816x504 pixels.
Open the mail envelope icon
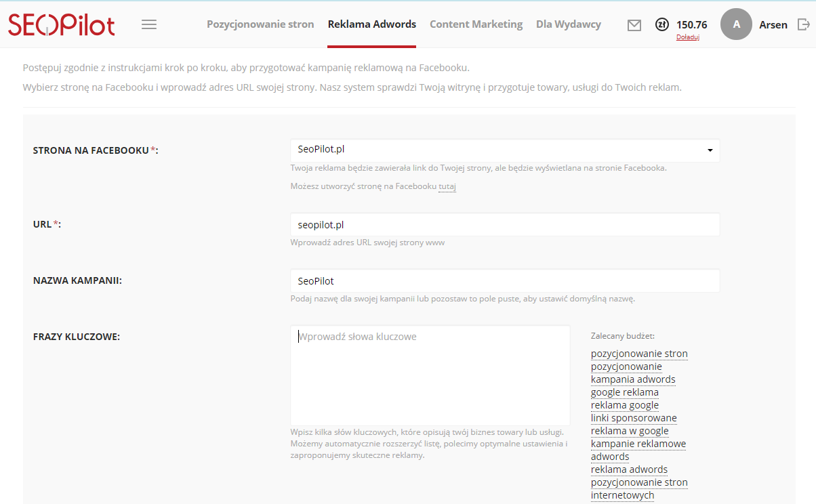pos(634,25)
